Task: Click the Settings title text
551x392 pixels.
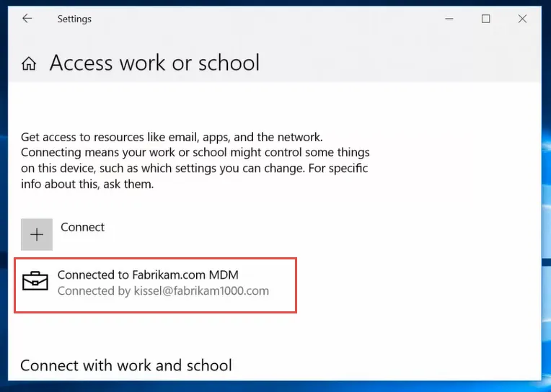Action: click(x=74, y=19)
